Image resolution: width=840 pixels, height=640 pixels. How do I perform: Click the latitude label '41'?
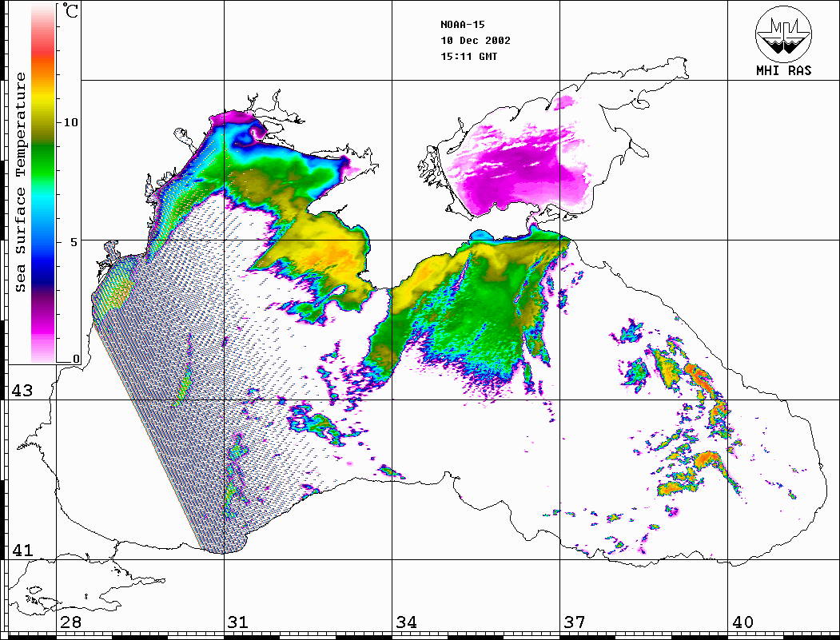click(22, 550)
